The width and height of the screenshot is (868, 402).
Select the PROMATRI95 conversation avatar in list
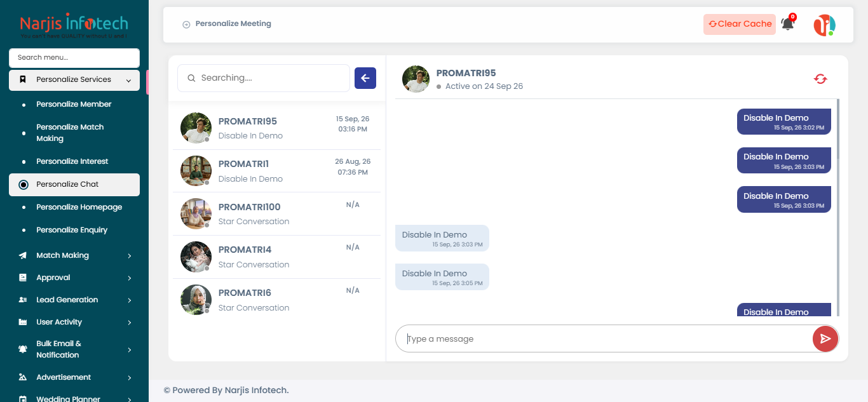(196, 128)
